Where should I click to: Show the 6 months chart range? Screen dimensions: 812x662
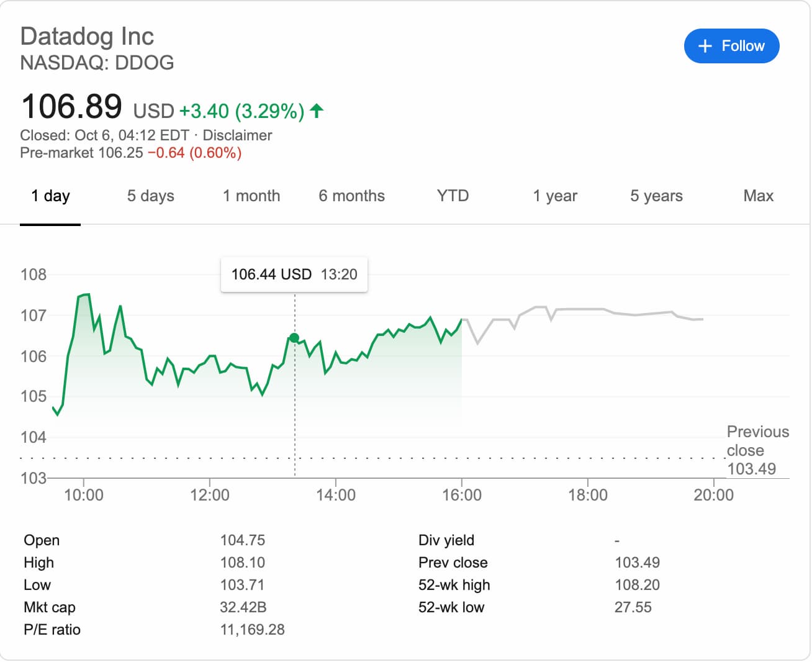tap(351, 196)
